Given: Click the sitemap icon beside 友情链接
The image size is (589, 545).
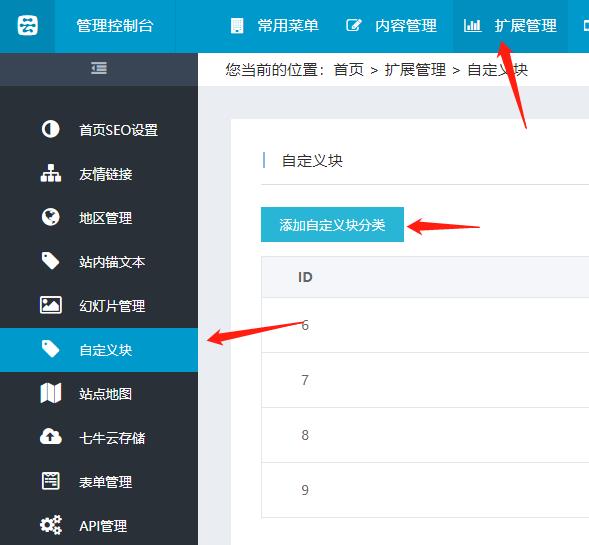Looking at the screenshot, I should [x=51, y=173].
